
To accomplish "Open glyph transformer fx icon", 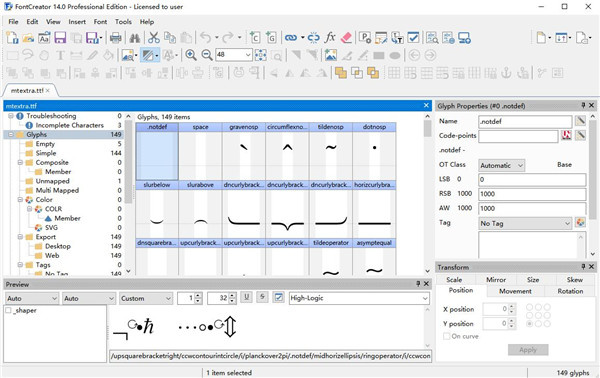I will click(x=330, y=37).
